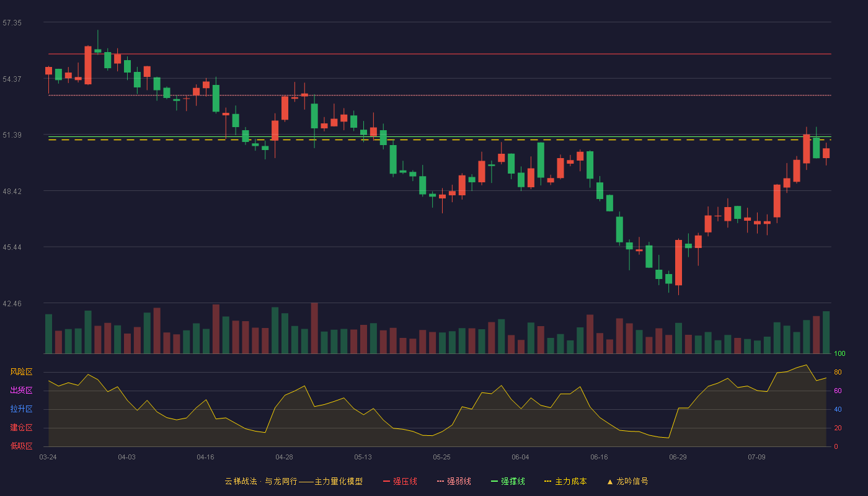Select the 出货区 zone label
The width and height of the screenshot is (868, 496).
(21, 391)
